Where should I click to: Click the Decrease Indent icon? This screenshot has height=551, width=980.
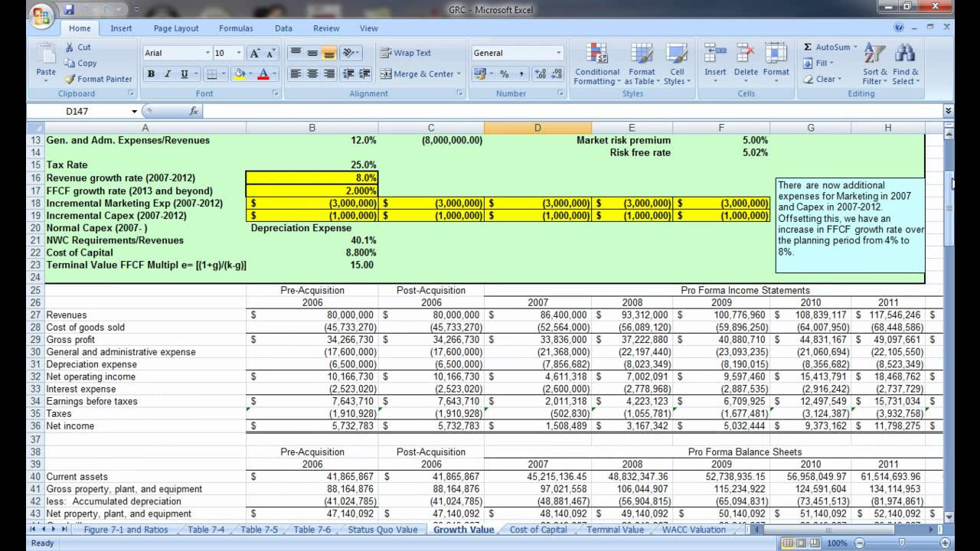348,74
